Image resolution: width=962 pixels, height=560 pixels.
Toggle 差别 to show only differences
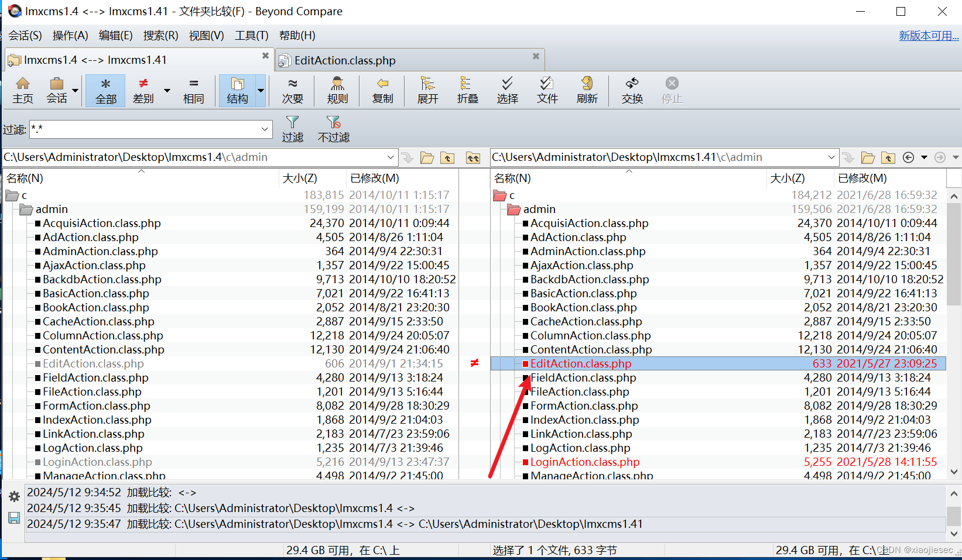(142, 90)
